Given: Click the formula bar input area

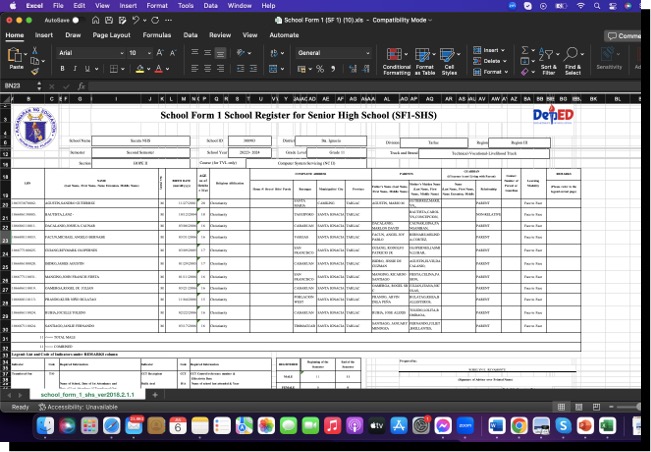Looking at the screenshot, I should 363,86.
